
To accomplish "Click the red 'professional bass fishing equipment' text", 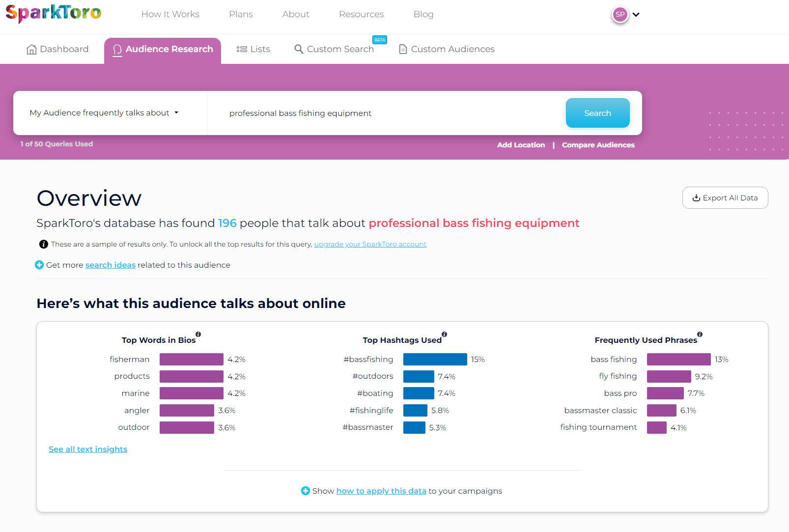I will pyautogui.click(x=474, y=223).
